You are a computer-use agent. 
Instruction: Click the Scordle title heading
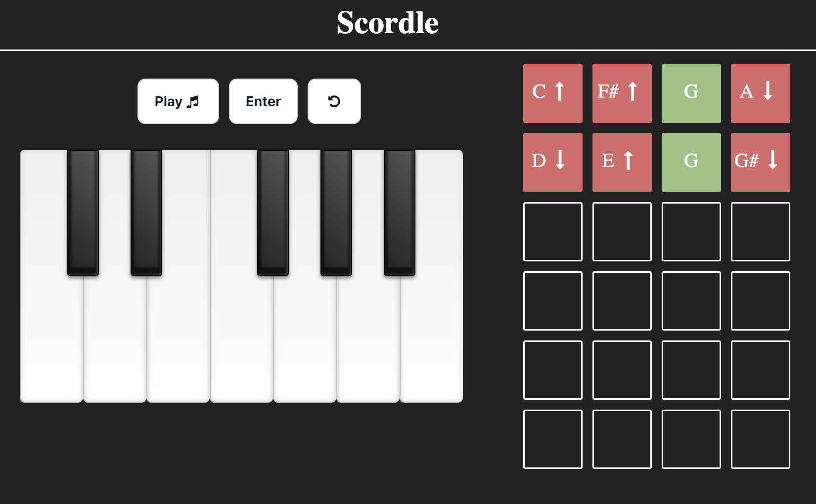tap(388, 23)
